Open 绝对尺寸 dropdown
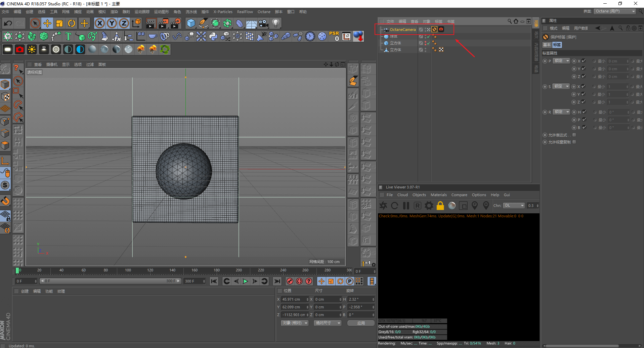644x348 pixels. 328,323
